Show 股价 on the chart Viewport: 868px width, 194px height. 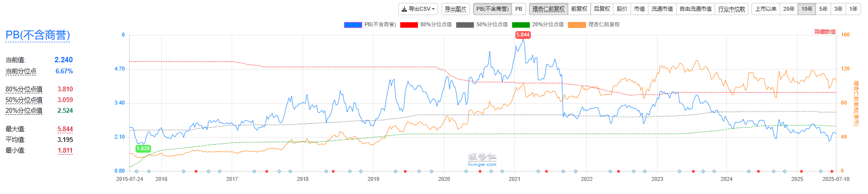pos(622,9)
